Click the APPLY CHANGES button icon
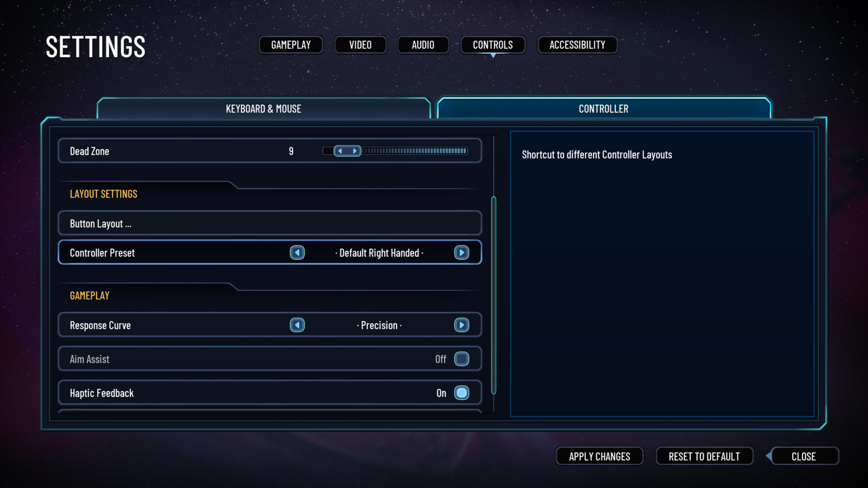The height and width of the screenshot is (488, 868). click(x=598, y=456)
